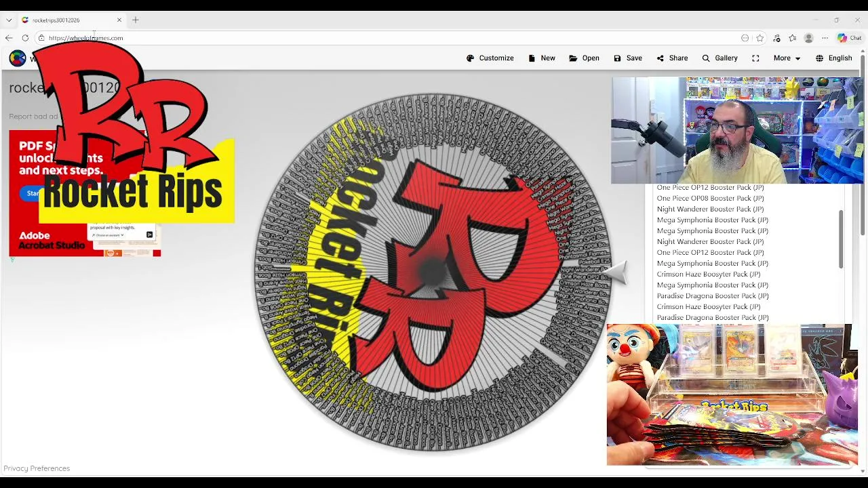
Task: Toggle fullscreen mode icon
Action: point(755,58)
